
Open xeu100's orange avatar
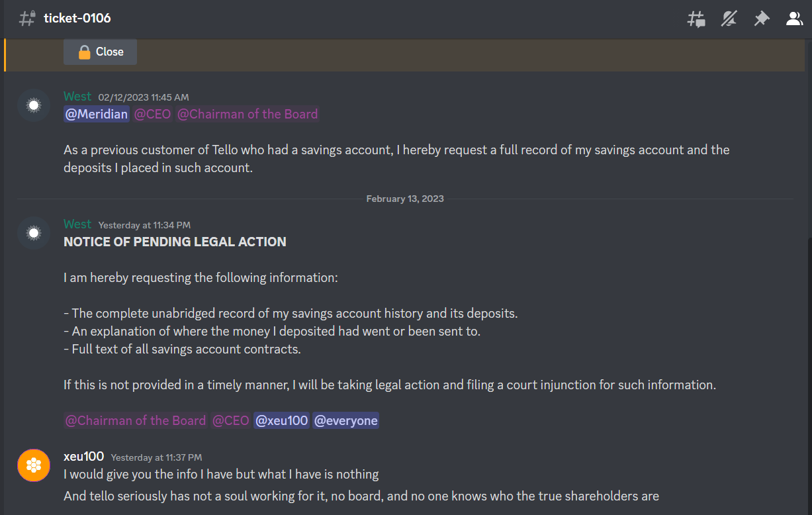pyautogui.click(x=34, y=465)
